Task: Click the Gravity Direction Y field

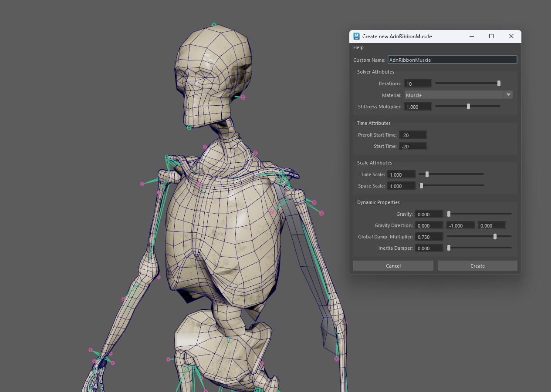Action: tap(461, 226)
